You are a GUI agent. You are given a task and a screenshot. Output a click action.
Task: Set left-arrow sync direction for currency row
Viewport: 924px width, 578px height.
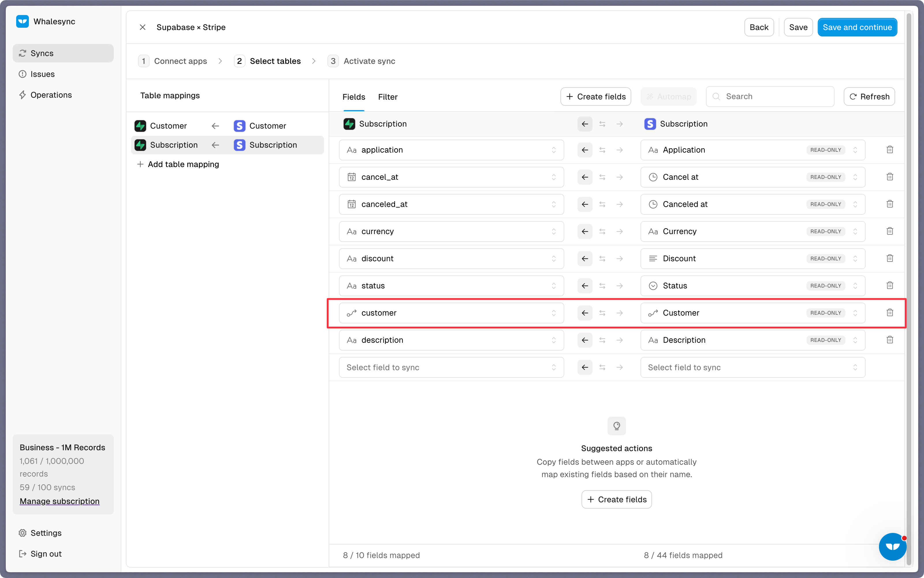584,231
